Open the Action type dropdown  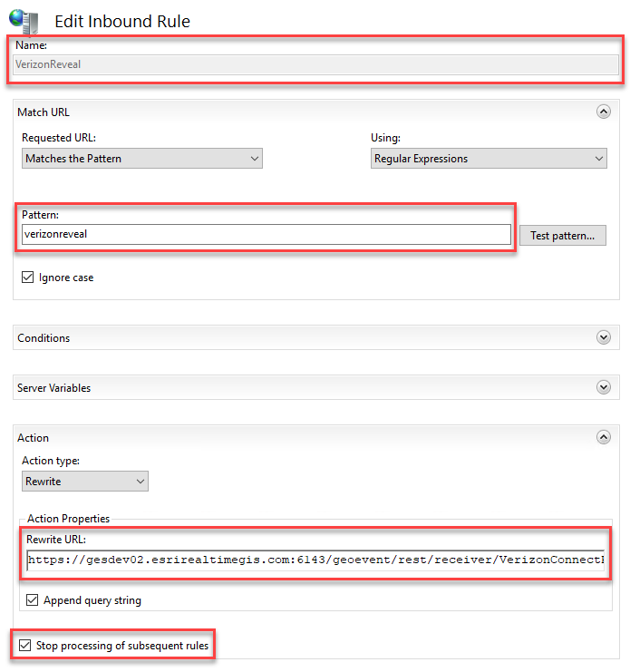point(85,482)
